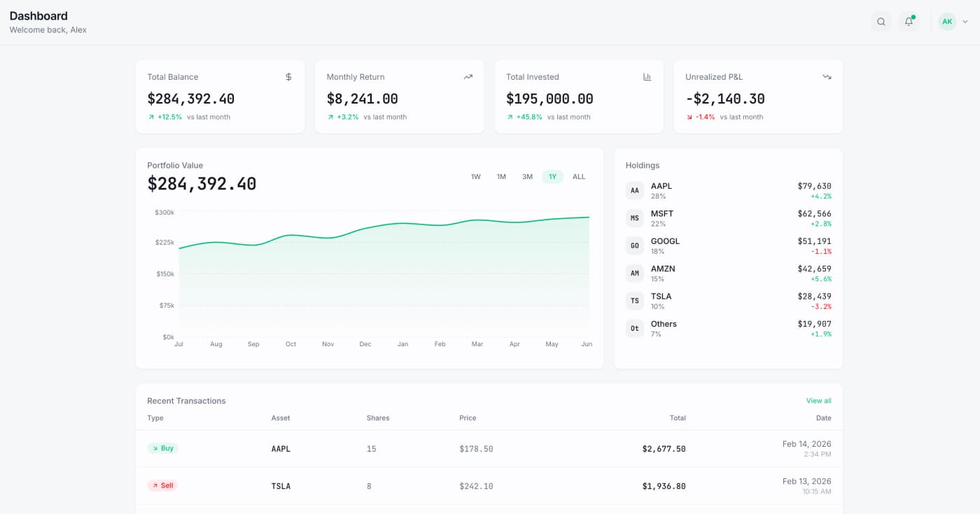Expand the account menu chevron next to AK
The width and height of the screenshot is (980, 514).
click(x=964, y=22)
